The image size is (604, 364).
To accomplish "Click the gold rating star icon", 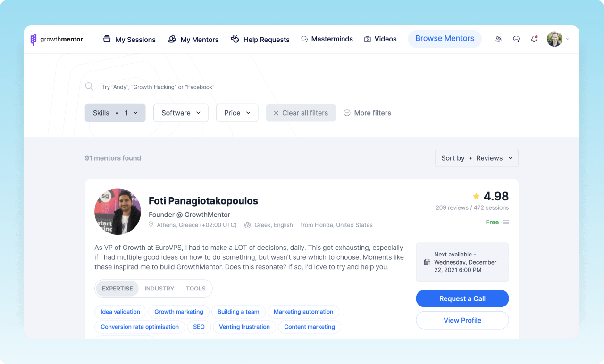I will [476, 196].
